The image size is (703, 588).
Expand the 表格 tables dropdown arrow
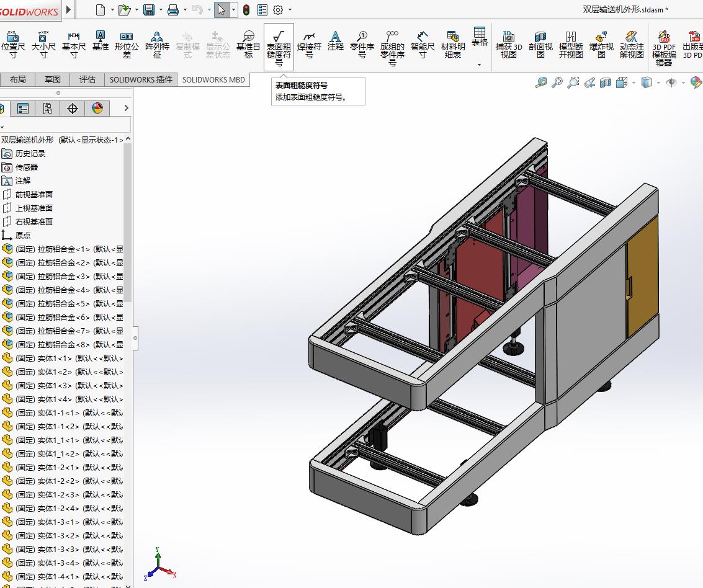(479, 65)
